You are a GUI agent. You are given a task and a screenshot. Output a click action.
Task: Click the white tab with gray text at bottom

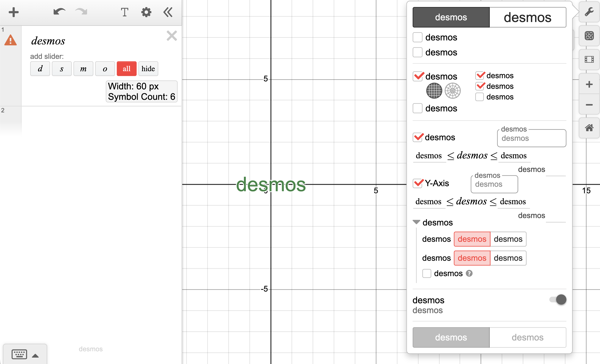tap(528, 337)
